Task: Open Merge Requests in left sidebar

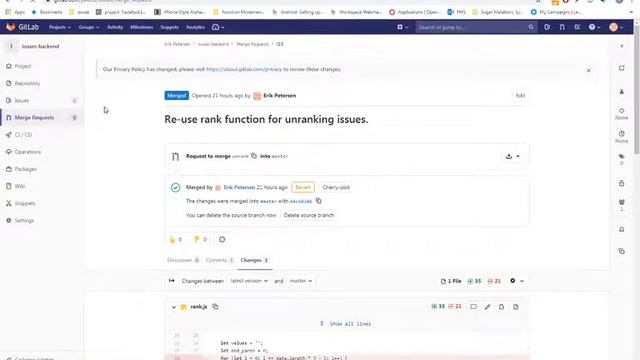Action: pyautogui.click(x=34, y=118)
